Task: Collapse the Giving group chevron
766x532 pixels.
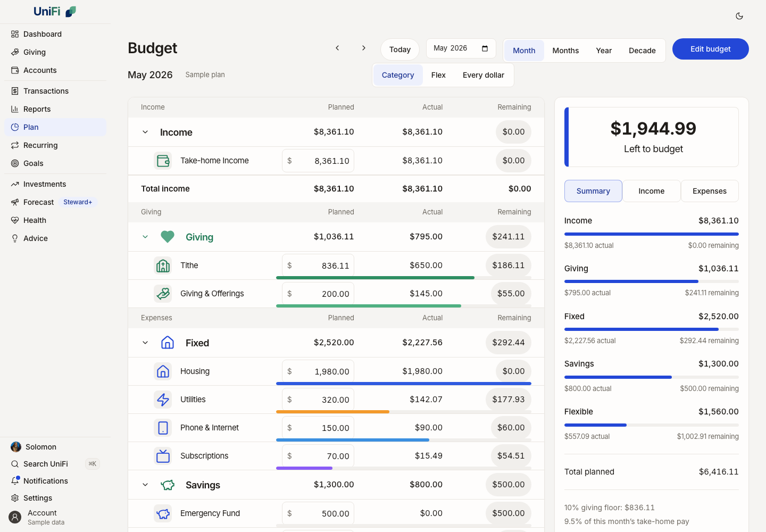Action: tap(145, 237)
